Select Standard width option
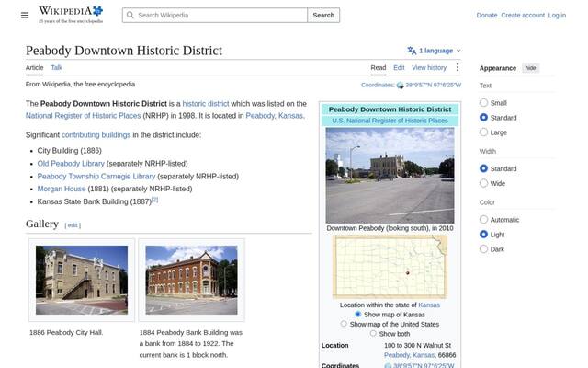The width and height of the screenshot is (588, 368). [x=484, y=168]
